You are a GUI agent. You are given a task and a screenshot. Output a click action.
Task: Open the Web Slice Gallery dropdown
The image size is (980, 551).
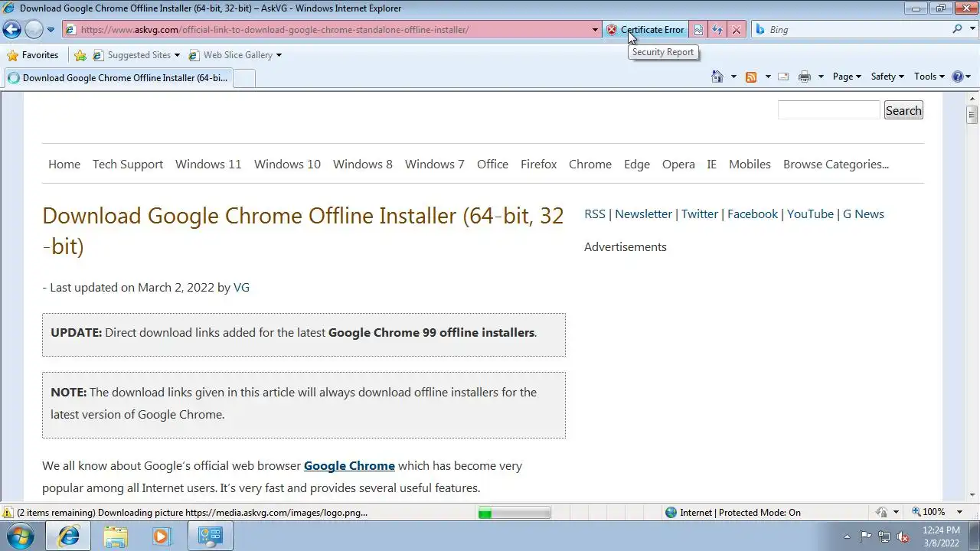coord(235,55)
